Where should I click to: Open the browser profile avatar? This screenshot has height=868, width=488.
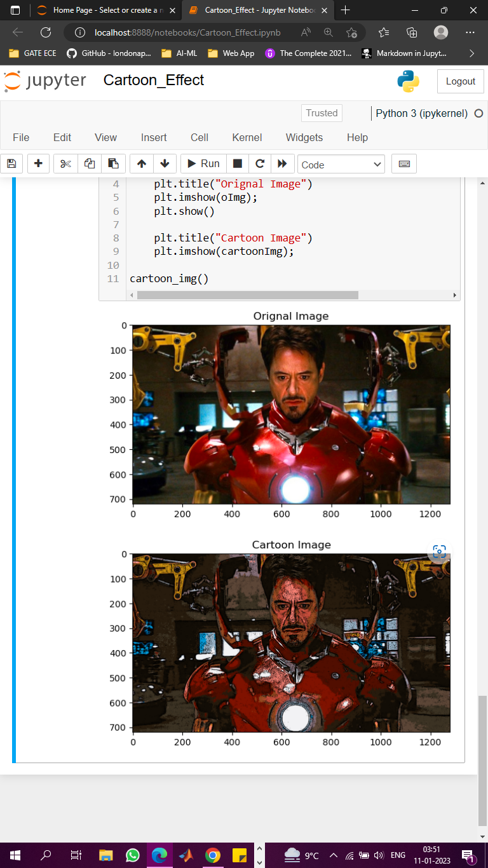(x=440, y=32)
